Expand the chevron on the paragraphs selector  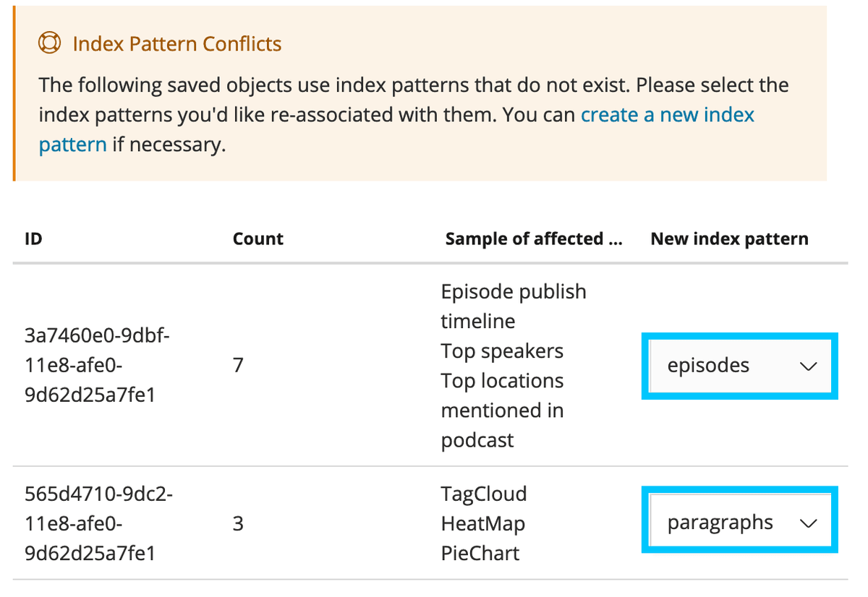(x=809, y=521)
